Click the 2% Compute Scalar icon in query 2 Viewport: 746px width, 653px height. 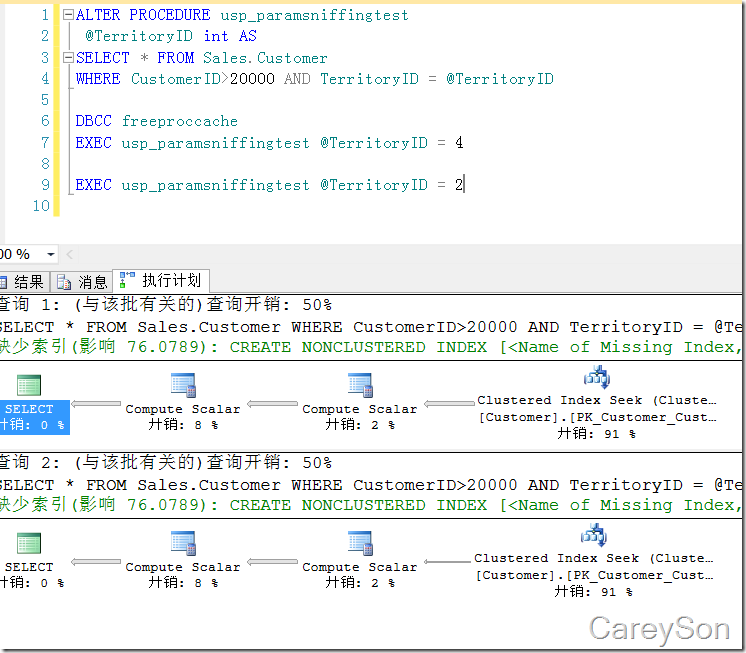[x=360, y=543]
